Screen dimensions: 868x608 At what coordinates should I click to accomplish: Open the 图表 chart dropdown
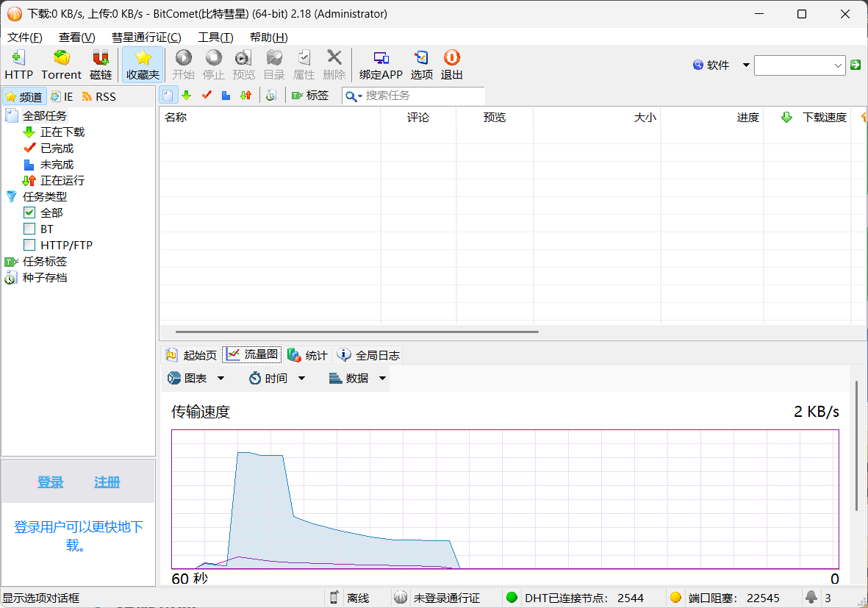[x=195, y=378]
